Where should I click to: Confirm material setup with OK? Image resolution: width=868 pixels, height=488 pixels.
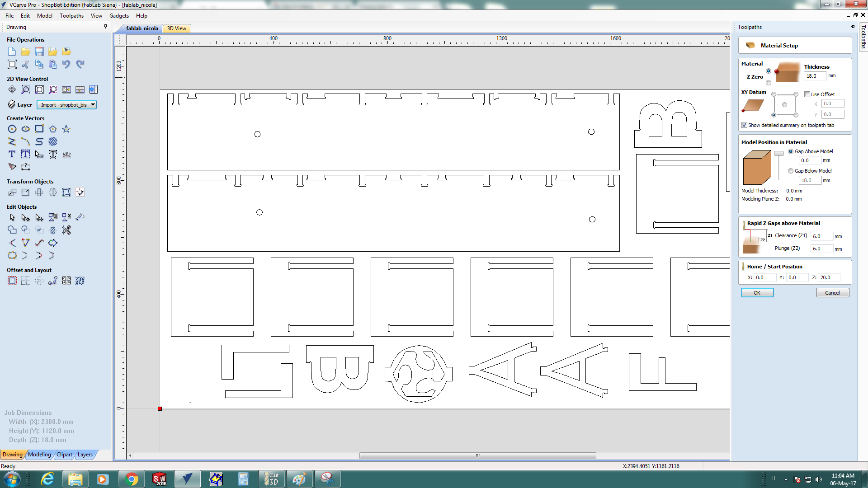(757, 293)
